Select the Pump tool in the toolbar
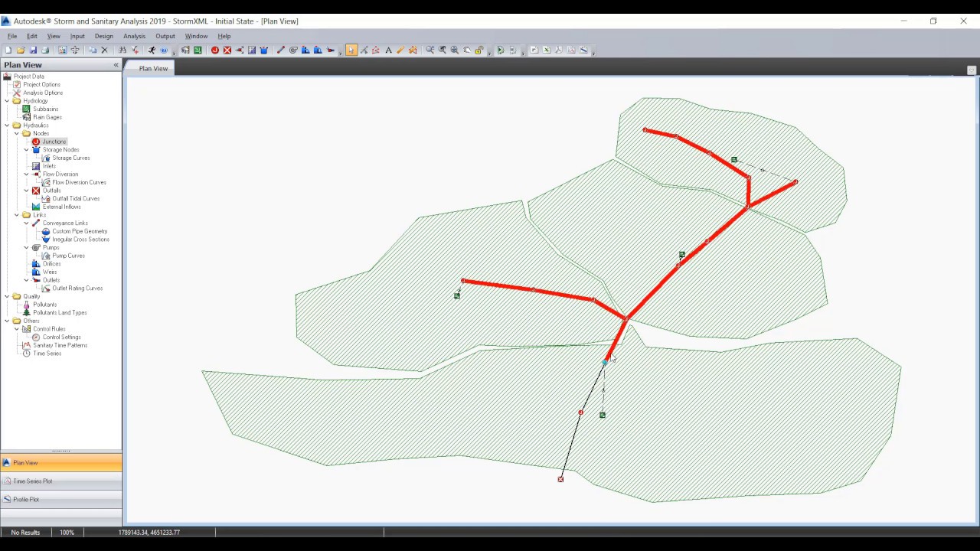980x551 pixels. (292, 51)
